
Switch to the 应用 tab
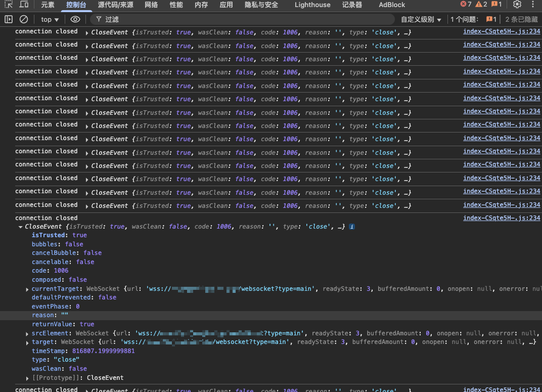pyautogui.click(x=226, y=5)
